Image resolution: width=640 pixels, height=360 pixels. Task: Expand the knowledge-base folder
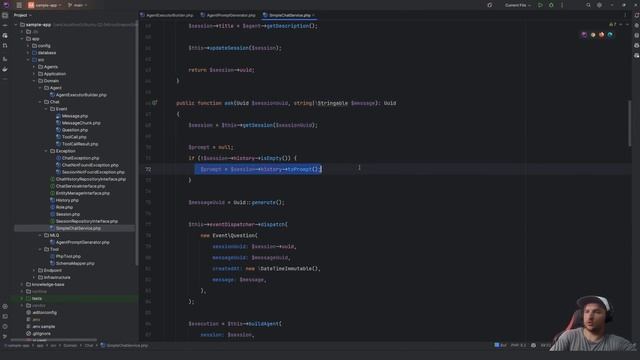[22, 284]
